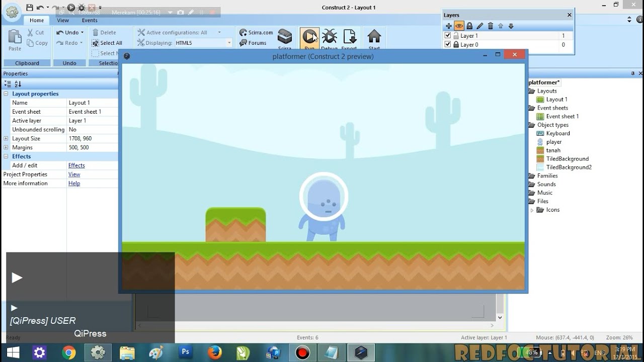
Task: Lock the selected layer via toolbar padlock
Action: [x=469, y=26]
